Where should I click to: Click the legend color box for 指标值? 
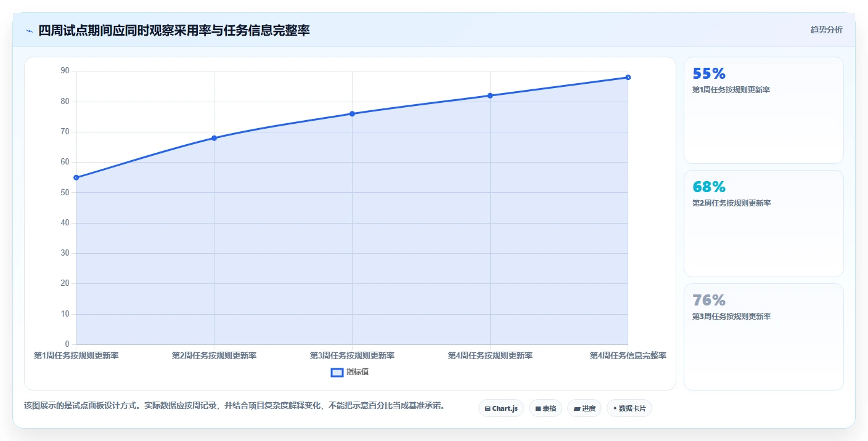coord(337,372)
